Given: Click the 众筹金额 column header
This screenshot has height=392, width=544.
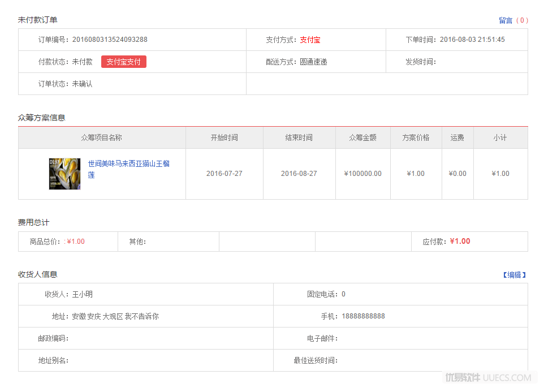Looking at the screenshot, I should 363,137.
